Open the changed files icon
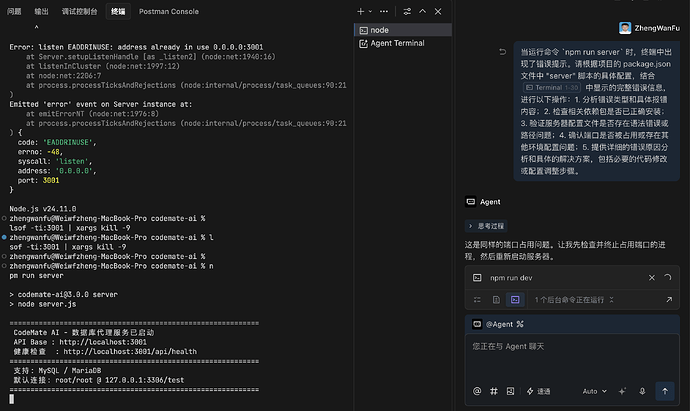690x411 pixels. (496, 300)
